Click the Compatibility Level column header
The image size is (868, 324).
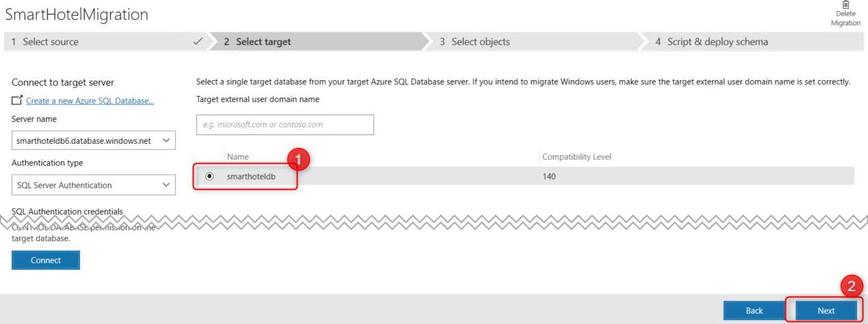(x=577, y=157)
